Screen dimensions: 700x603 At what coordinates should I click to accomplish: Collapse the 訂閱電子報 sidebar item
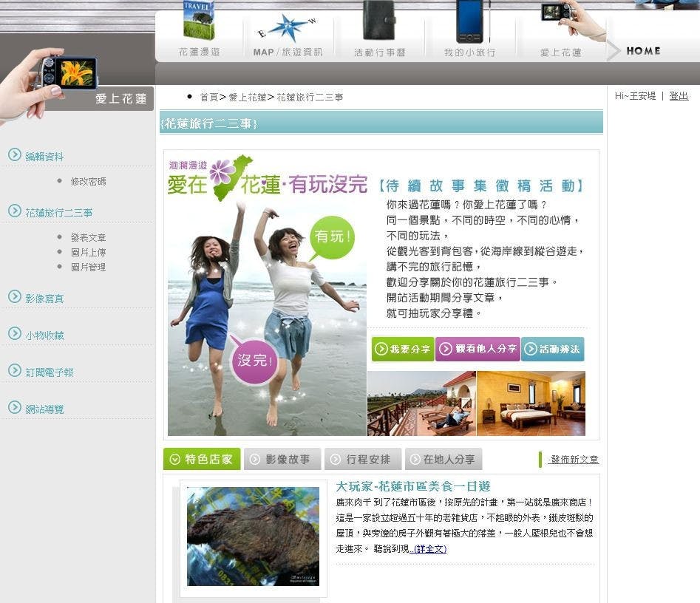(14, 372)
